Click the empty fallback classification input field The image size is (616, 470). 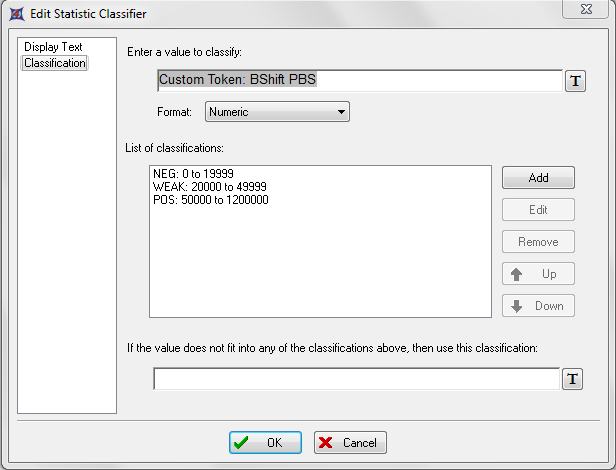tap(356, 379)
